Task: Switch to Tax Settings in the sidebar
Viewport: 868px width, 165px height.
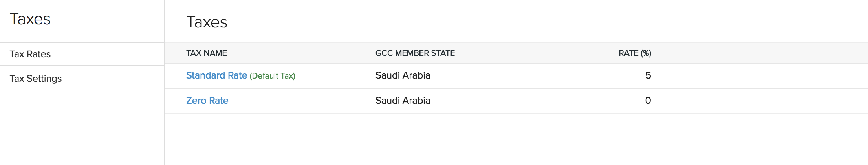Action: tap(36, 79)
